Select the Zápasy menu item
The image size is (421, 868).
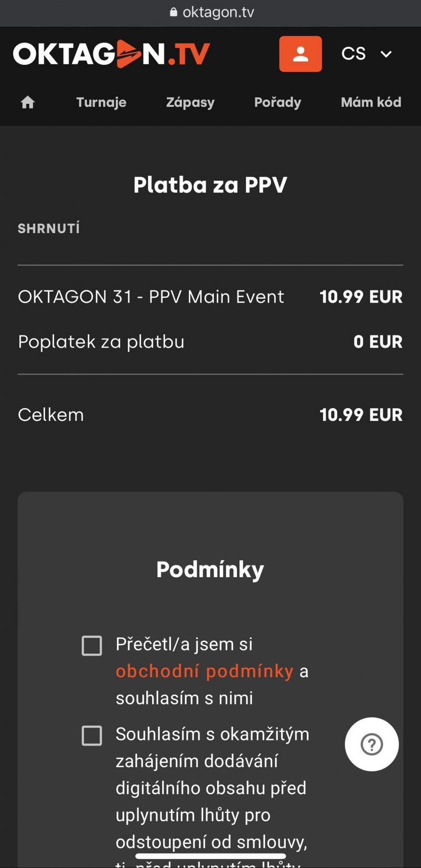(190, 102)
